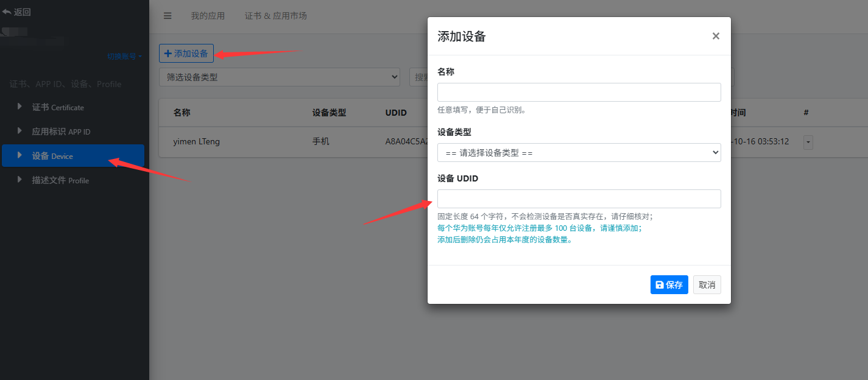
Task: Open the 筛选设备类型 dropdown
Action: click(280, 77)
